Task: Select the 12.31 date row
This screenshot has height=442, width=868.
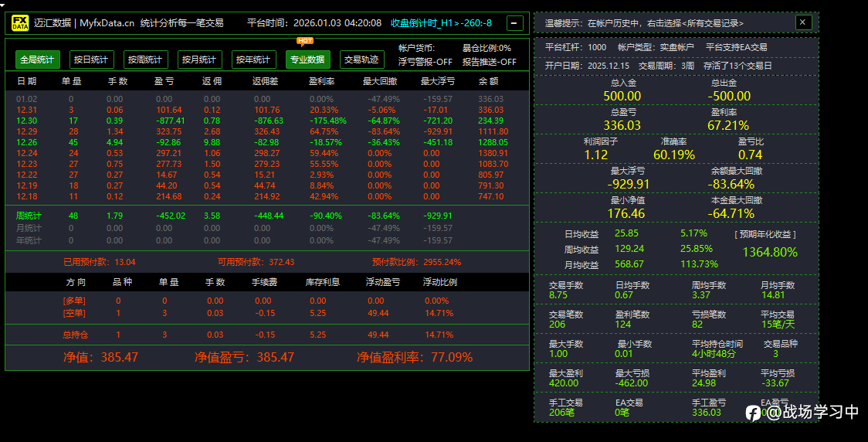Action: 267,110
